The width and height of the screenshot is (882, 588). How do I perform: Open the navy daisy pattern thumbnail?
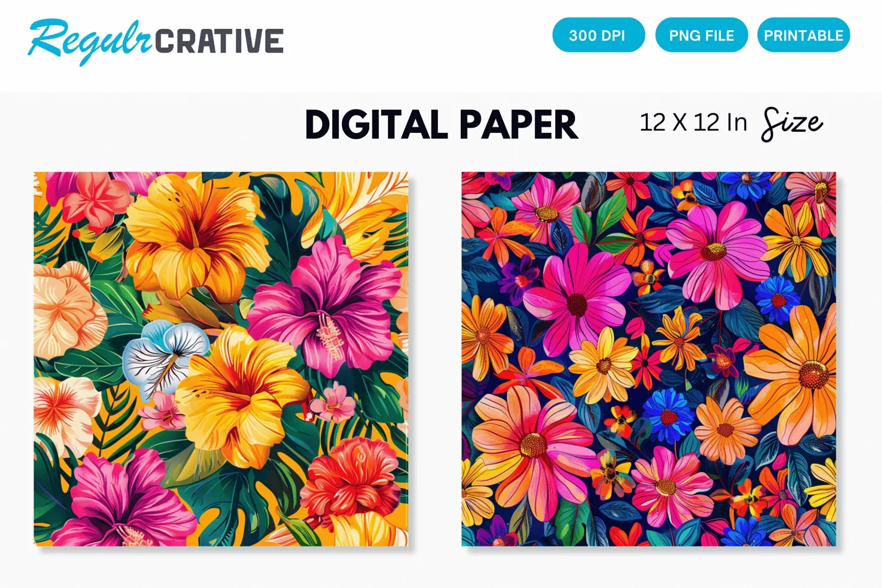(649, 359)
